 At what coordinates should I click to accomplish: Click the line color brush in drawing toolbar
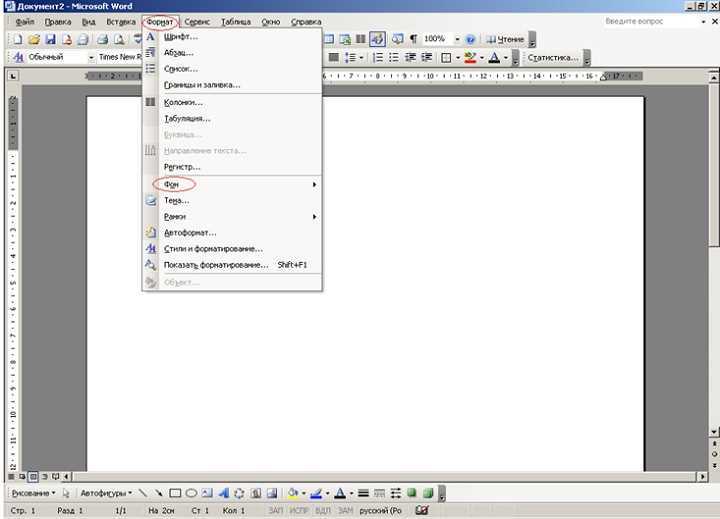[316, 493]
